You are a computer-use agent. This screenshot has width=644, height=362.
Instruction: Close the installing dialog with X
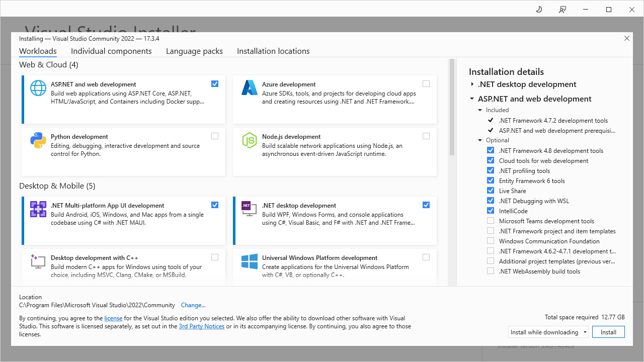(x=627, y=38)
